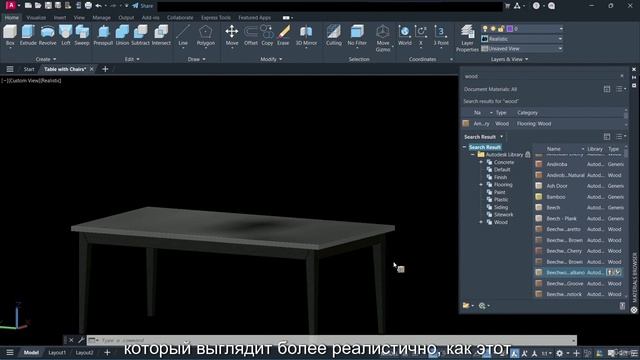Click the Plot printer icon in quick access toolbar

click(x=88, y=6)
